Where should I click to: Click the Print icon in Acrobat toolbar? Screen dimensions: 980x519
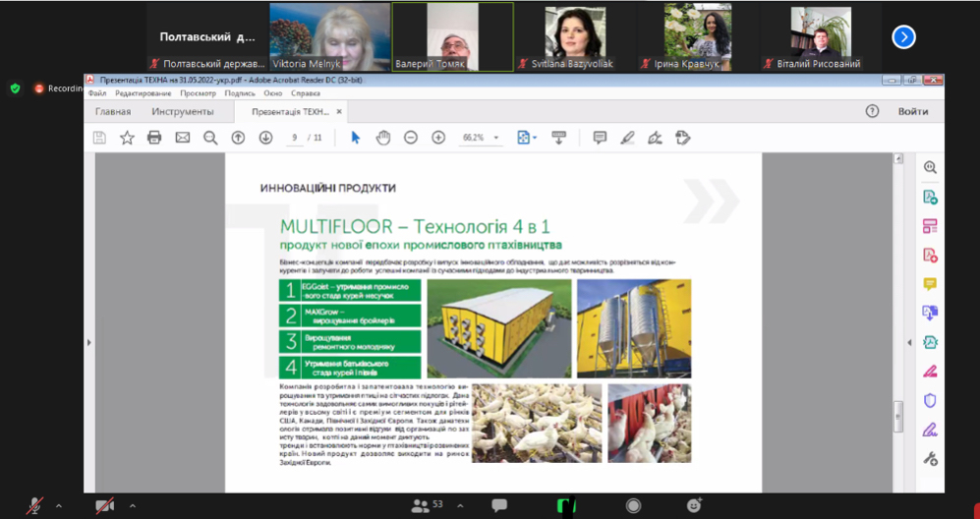tap(154, 138)
